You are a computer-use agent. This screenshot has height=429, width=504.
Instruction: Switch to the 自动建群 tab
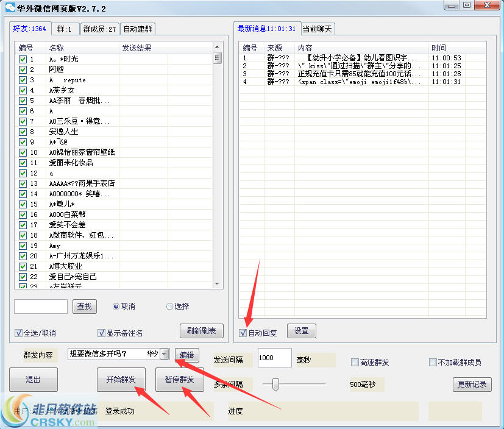pyautogui.click(x=138, y=29)
